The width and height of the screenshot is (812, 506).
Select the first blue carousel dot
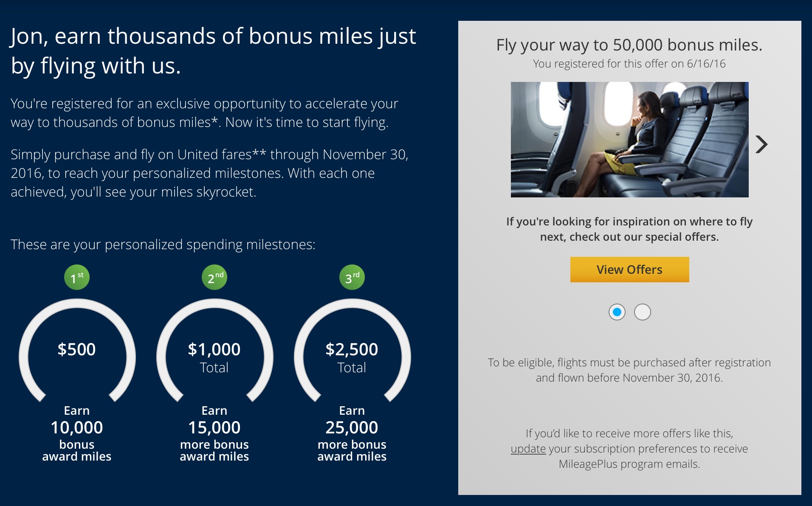(x=617, y=312)
